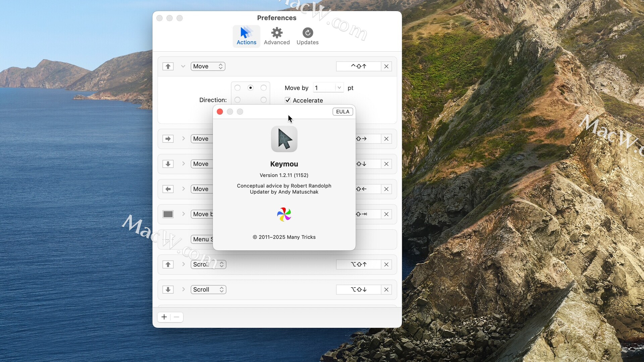Click the ⌃⇧↑ shortcut field
This screenshot has width=644, height=362.
click(359, 66)
